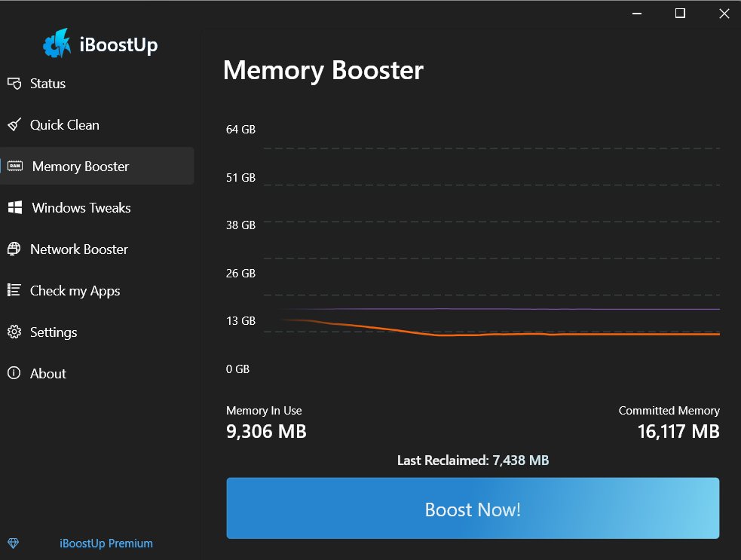Show the About page
741x560 pixels.
[x=97, y=373]
